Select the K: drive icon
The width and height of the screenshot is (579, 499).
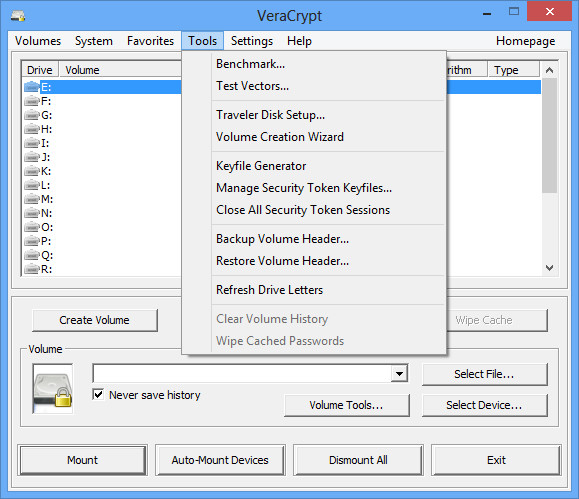point(32,171)
